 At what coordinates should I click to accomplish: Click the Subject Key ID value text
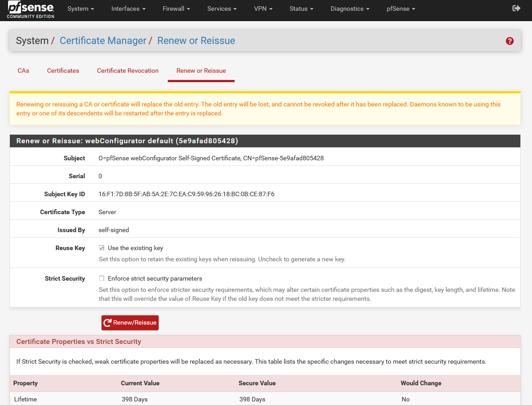186,194
